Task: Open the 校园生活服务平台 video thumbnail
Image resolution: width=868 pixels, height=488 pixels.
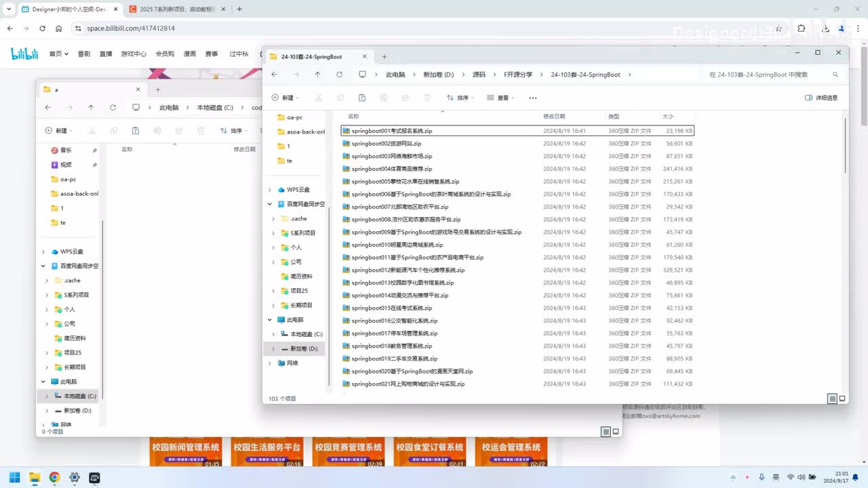Action: pyautogui.click(x=267, y=451)
